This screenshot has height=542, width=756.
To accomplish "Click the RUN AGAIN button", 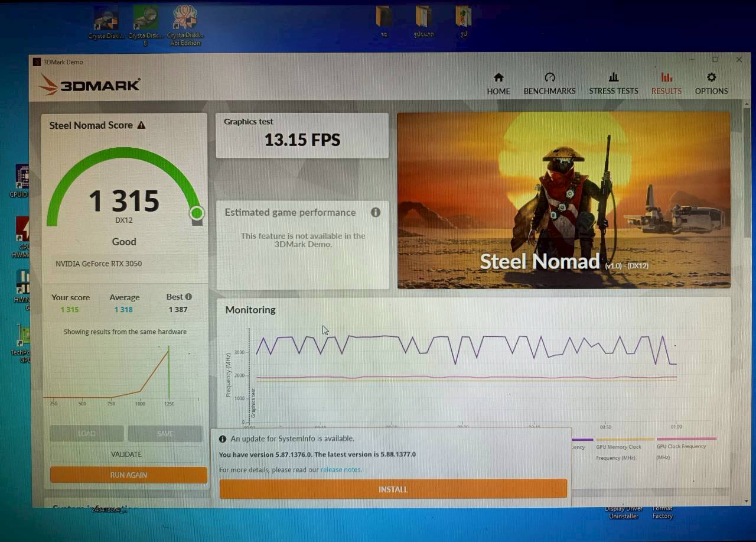I will coord(128,475).
